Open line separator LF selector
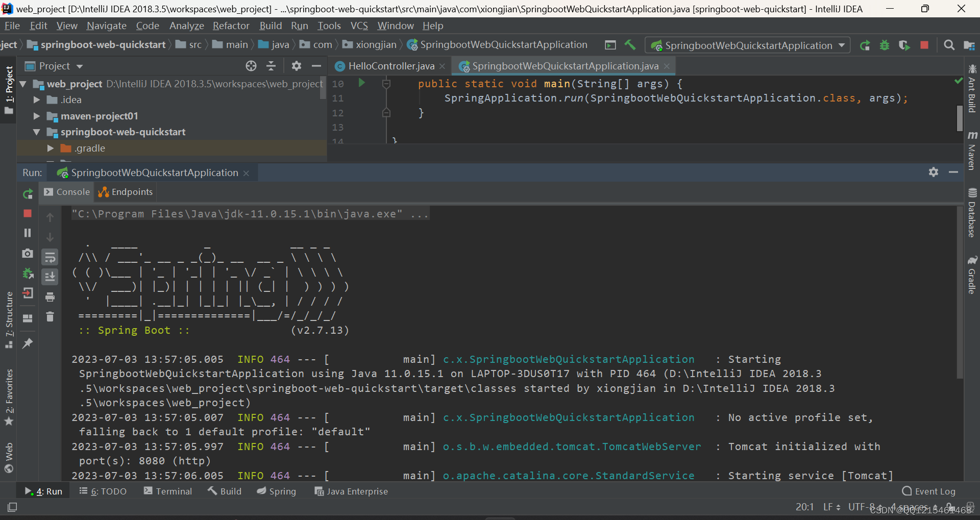 [x=831, y=507]
